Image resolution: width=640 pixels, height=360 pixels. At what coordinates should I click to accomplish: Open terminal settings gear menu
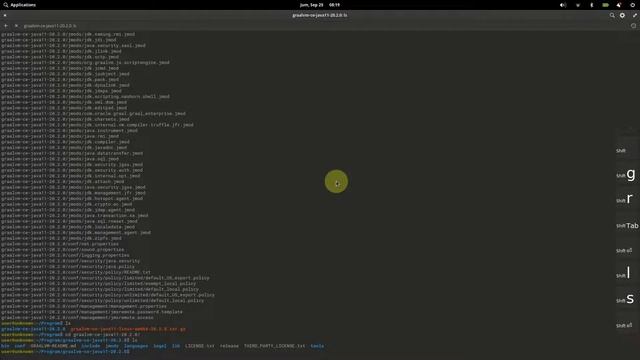pyautogui.click(x=622, y=15)
